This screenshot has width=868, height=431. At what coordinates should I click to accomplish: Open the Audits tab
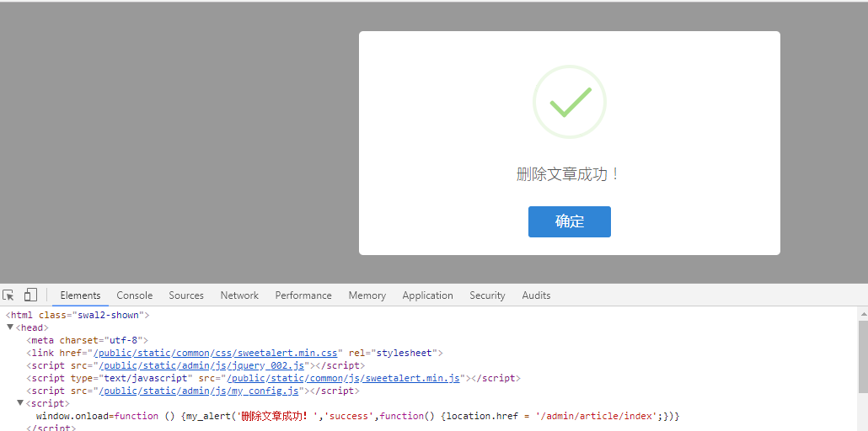coord(536,295)
